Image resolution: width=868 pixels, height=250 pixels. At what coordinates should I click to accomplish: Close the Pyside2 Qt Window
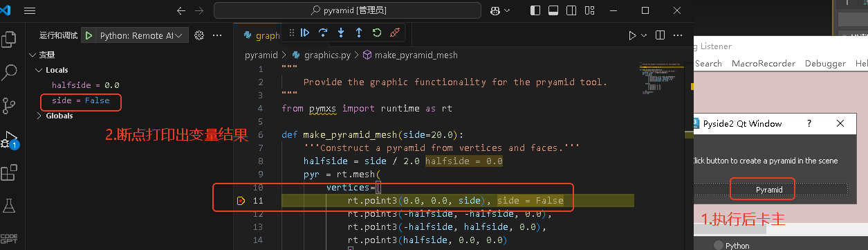click(840, 123)
